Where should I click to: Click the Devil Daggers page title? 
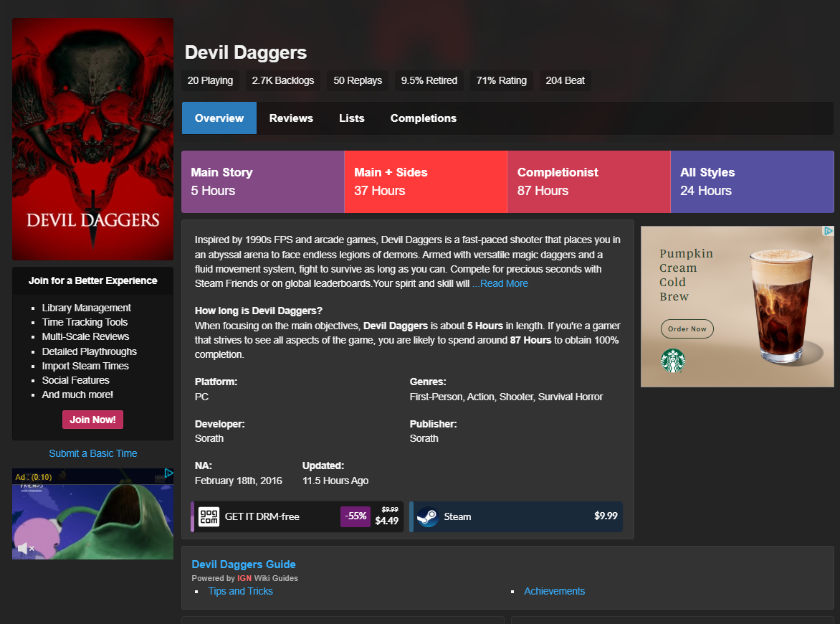(x=245, y=52)
